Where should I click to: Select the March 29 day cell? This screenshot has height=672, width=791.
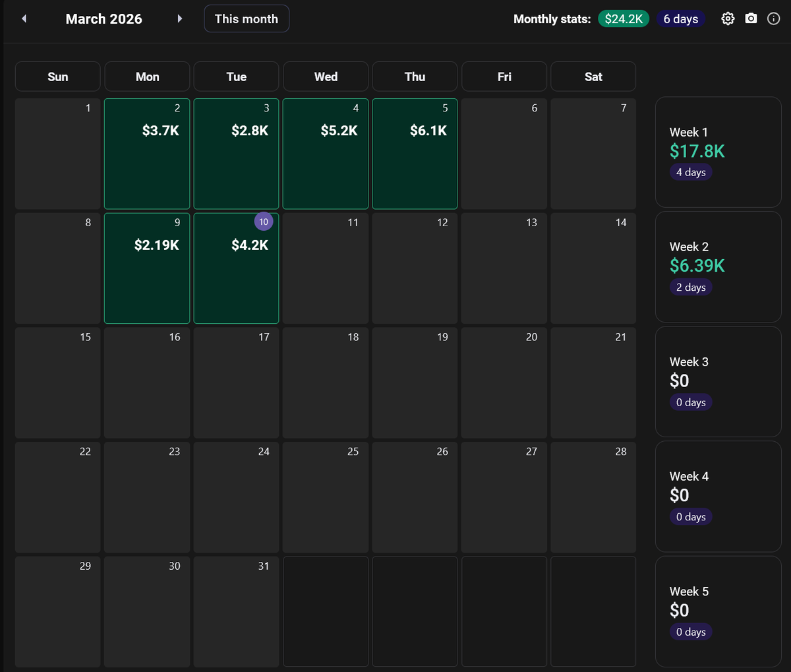pyautogui.click(x=58, y=611)
